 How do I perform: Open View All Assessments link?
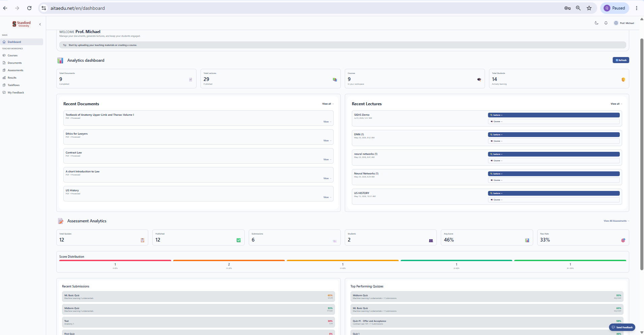(x=616, y=221)
